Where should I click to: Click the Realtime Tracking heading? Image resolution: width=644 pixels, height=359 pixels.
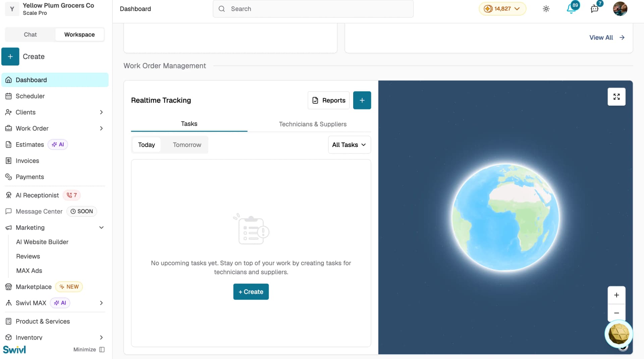161,100
